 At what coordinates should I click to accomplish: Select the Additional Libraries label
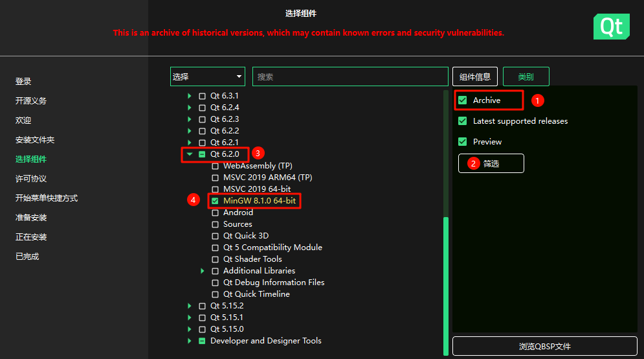(x=259, y=271)
